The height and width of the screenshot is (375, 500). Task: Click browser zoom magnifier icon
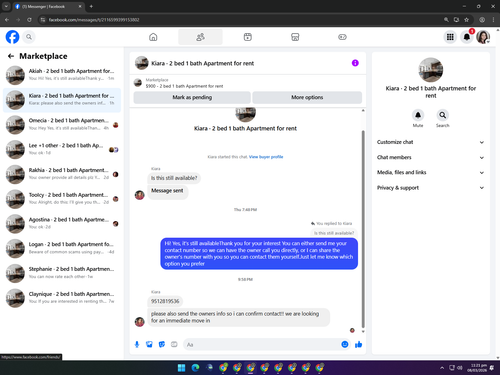pyautogui.click(x=446, y=20)
